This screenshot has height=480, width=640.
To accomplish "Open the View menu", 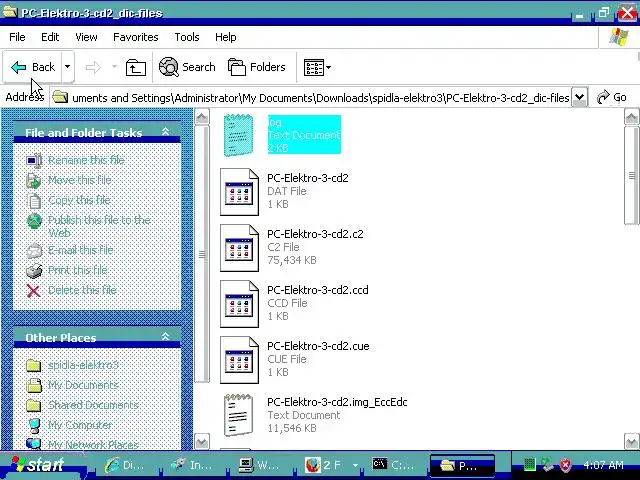I will click(86, 37).
